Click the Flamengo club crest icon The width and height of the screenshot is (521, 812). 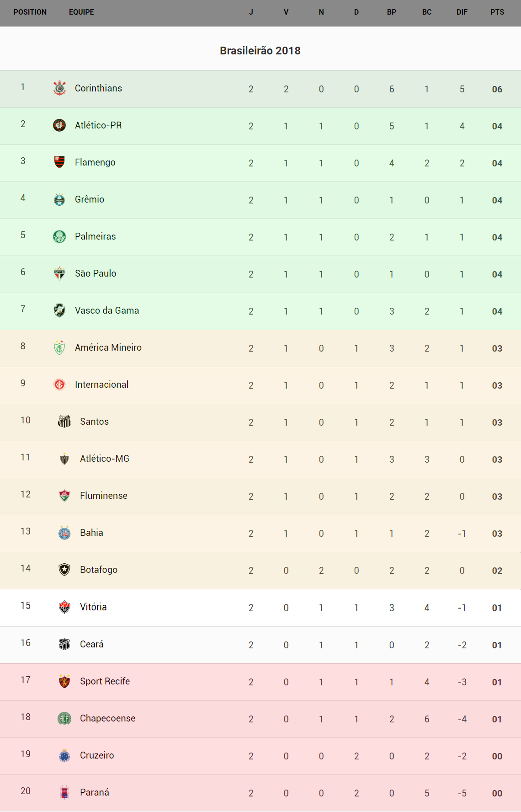pyautogui.click(x=59, y=162)
